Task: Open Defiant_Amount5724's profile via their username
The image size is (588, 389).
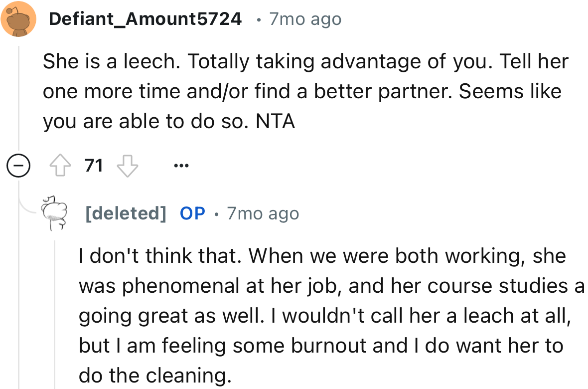Action: (145, 19)
